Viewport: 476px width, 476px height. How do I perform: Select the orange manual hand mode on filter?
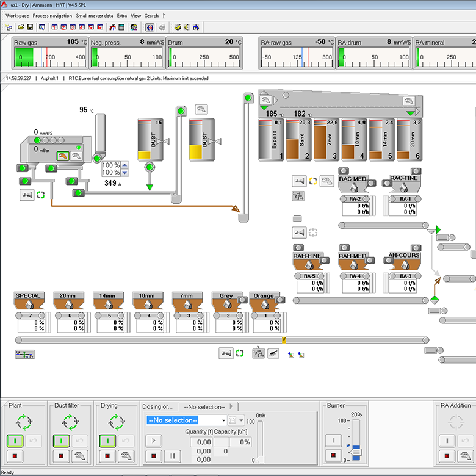point(62,156)
